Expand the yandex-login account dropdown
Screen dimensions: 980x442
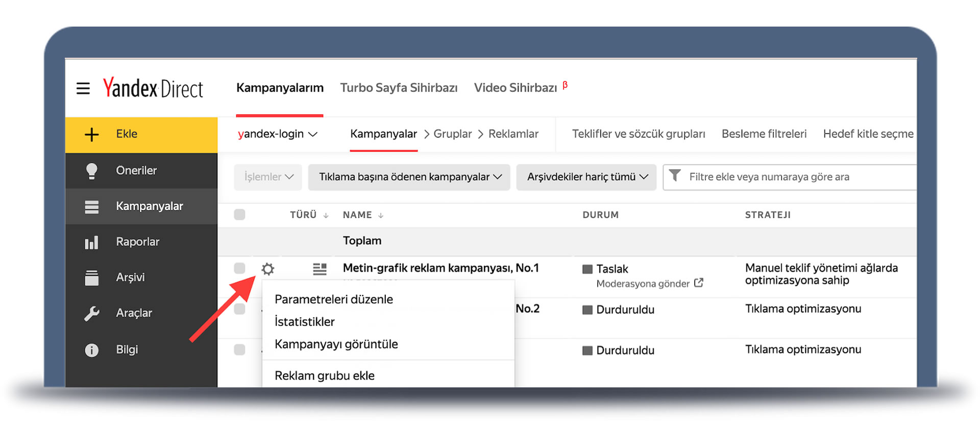[278, 134]
